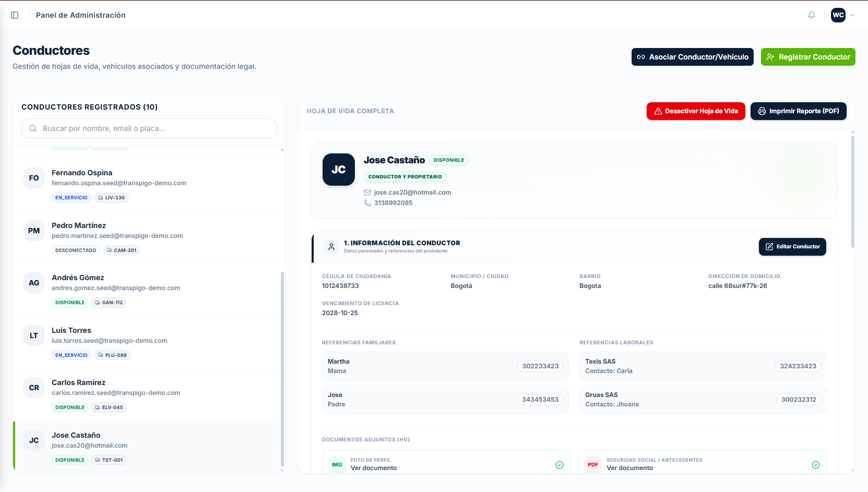The image size is (868, 492).
Task: Click DISPONIBLE badge of Carlos Ramírez
Action: [70, 407]
